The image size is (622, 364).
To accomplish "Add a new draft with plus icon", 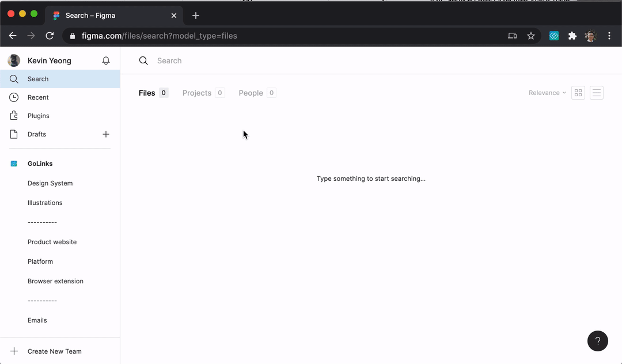I will tap(106, 134).
